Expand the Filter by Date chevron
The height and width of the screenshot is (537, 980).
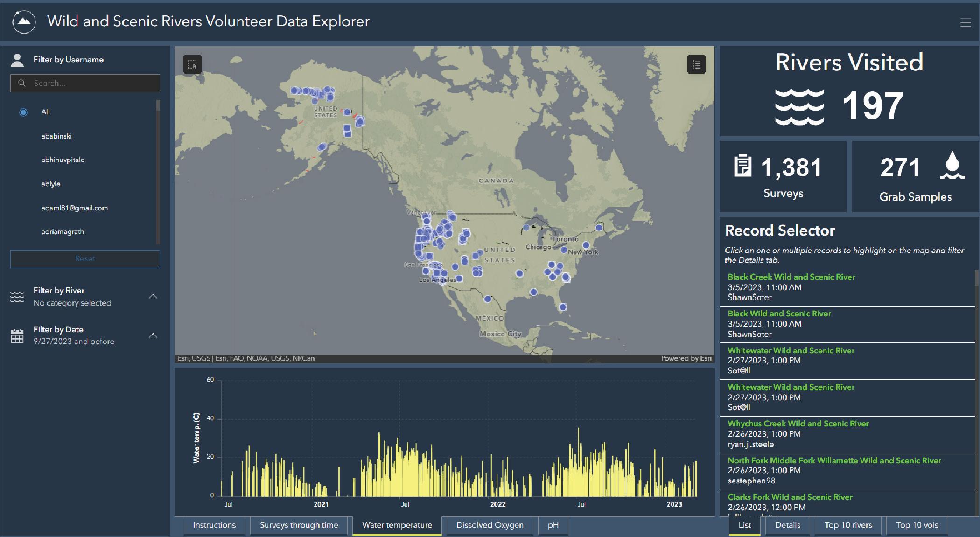(x=153, y=335)
